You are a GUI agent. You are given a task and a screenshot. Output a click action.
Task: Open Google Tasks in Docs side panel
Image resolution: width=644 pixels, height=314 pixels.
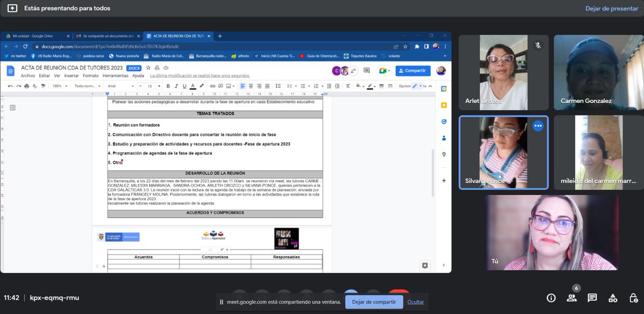tap(444, 122)
